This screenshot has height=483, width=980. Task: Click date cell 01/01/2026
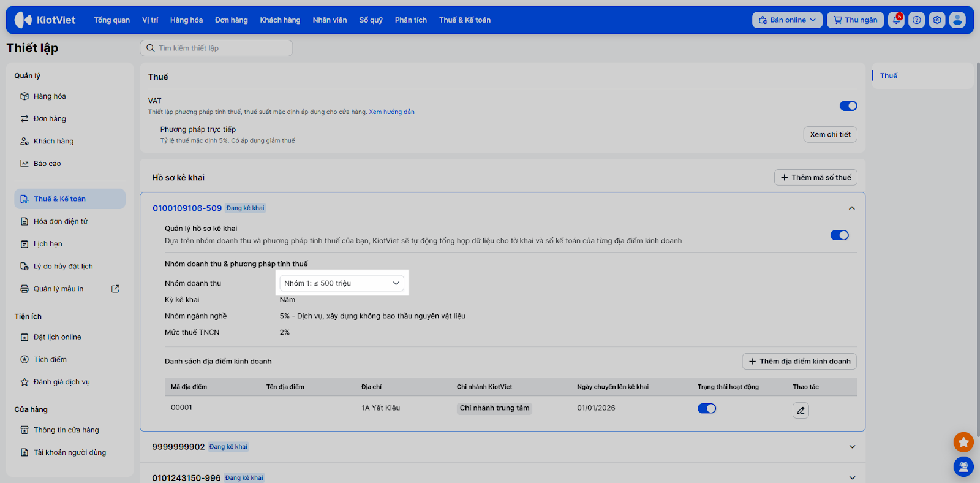pyautogui.click(x=596, y=408)
